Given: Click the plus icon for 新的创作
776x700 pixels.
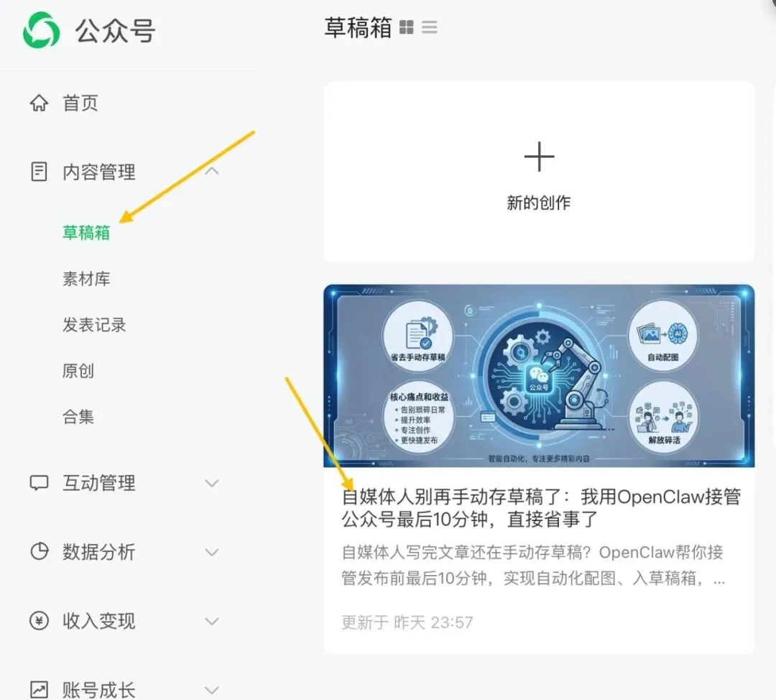Looking at the screenshot, I should 539,157.
